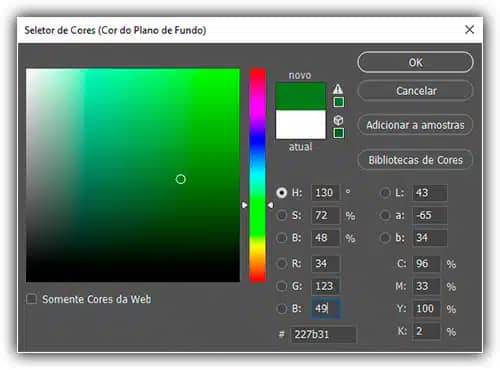Click the C (cyan) field showing 96
Viewport: 500px width, 370px height.
426,264
